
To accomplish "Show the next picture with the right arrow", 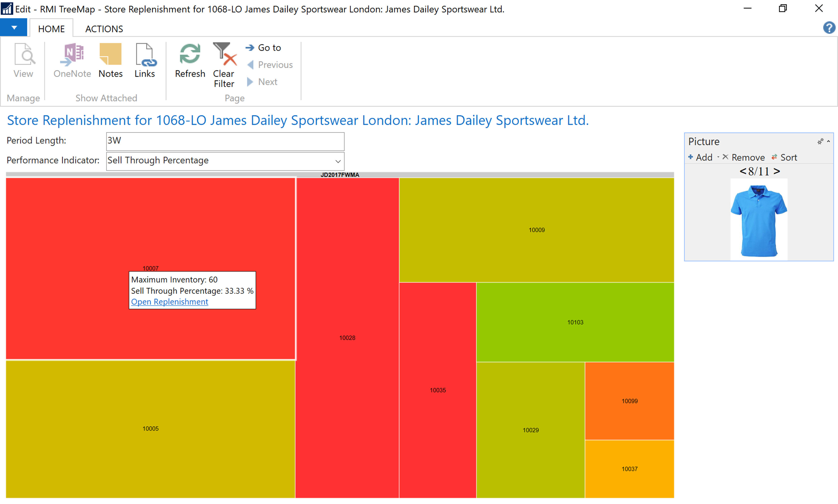I will [776, 171].
